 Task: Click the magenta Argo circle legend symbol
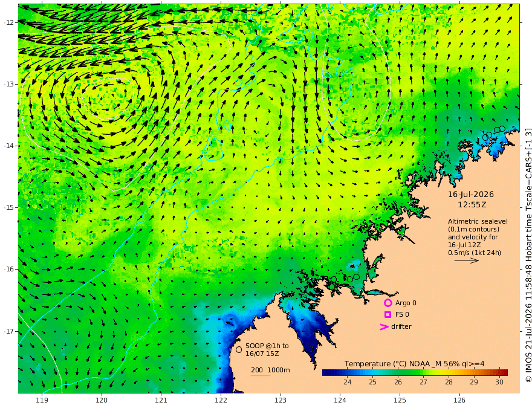(x=388, y=303)
